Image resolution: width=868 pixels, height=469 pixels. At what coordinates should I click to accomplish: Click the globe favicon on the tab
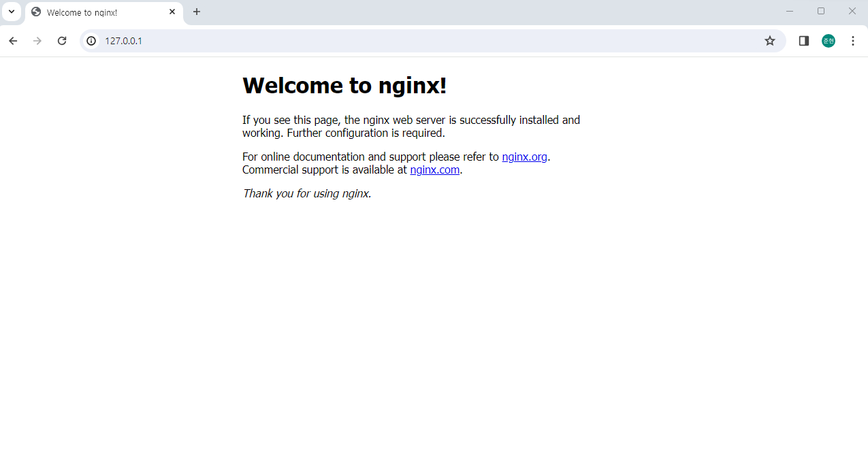pyautogui.click(x=36, y=12)
